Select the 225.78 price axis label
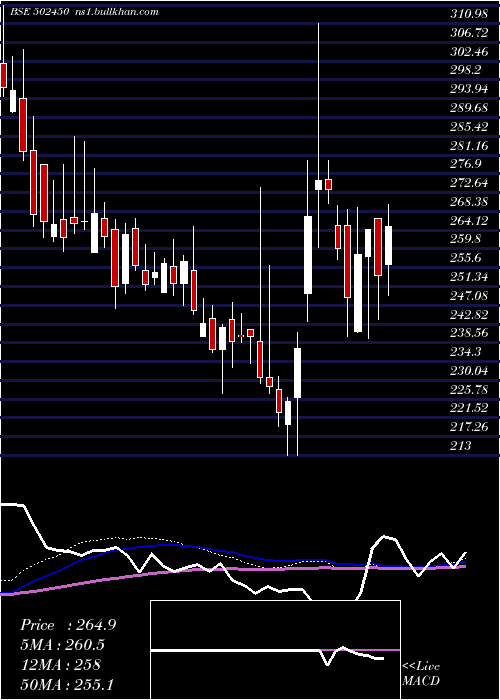The image size is (500, 700). click(469, 390)
